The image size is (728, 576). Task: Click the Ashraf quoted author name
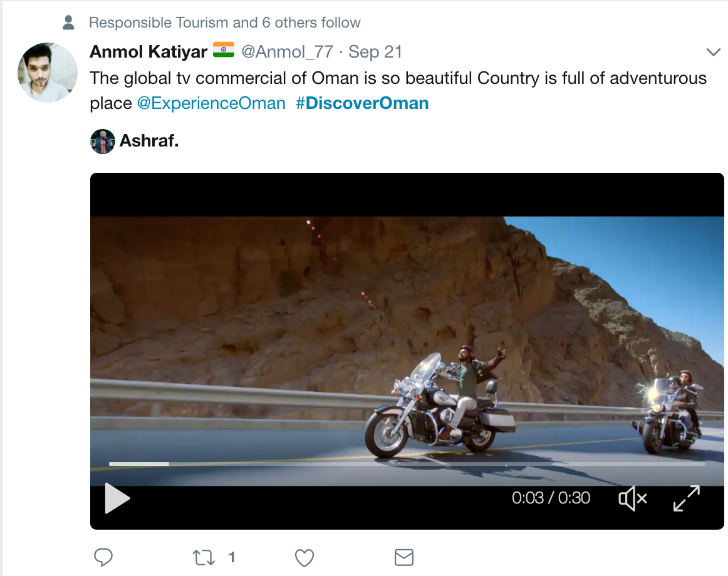coord(149,141)
